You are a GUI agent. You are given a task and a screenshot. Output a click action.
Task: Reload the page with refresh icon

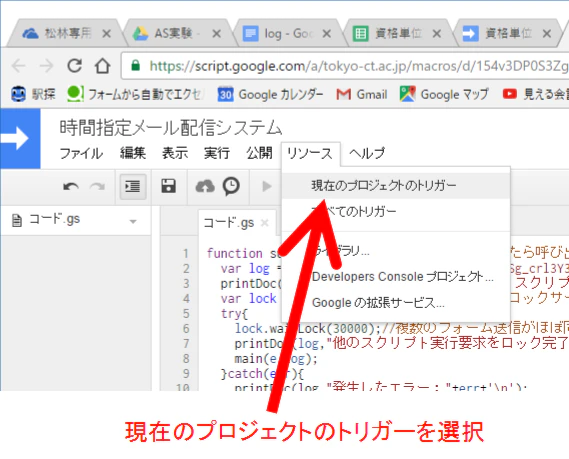click(x=74, y=66)
